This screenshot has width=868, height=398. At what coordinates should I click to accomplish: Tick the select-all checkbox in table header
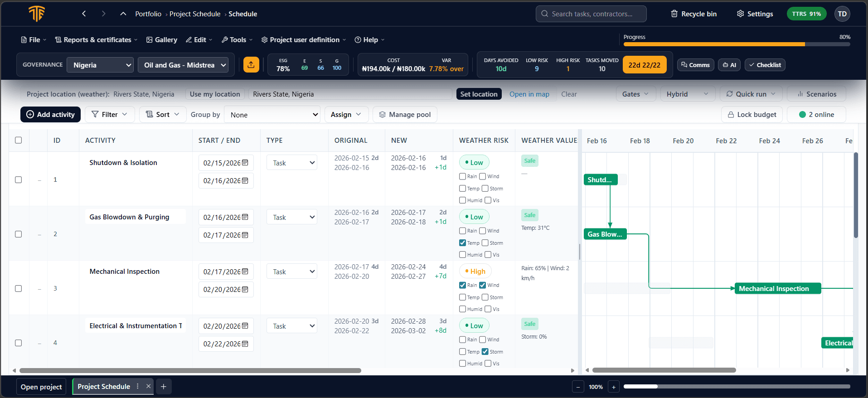tap(19, 140)
